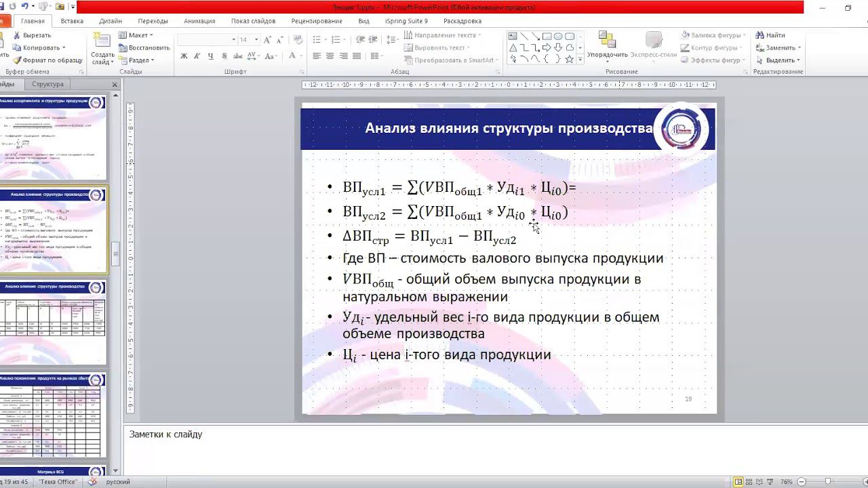Click Format Painter (Формат по образцу)

point(47,60)
